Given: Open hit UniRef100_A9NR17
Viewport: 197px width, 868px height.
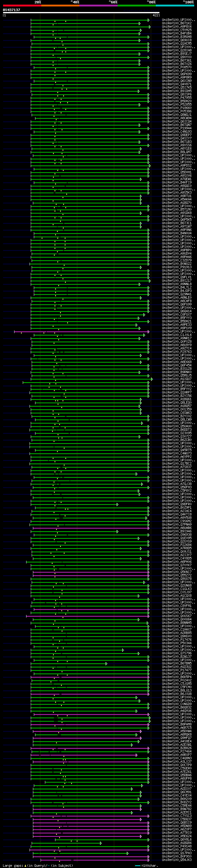Looking at the screenshot, I should [x=177, y=338].
